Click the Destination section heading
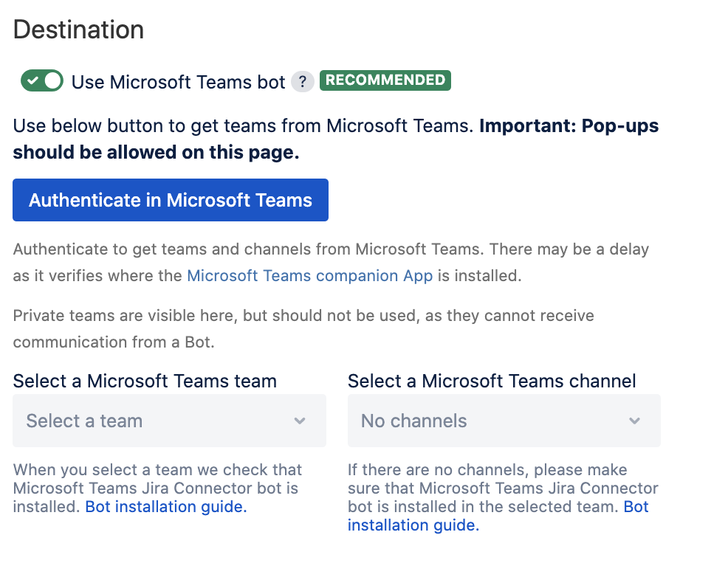The height and width of the screenshot is (580, 728). 78,30
